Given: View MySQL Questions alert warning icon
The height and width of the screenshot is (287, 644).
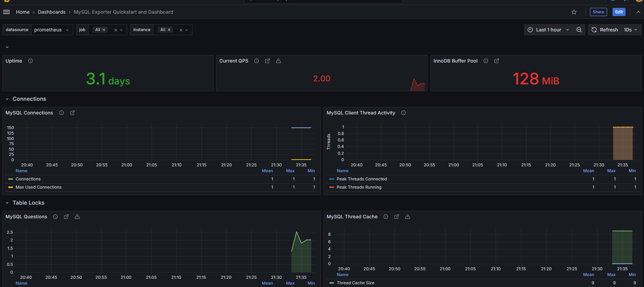Looking at the screenshot, I should 77,217.
